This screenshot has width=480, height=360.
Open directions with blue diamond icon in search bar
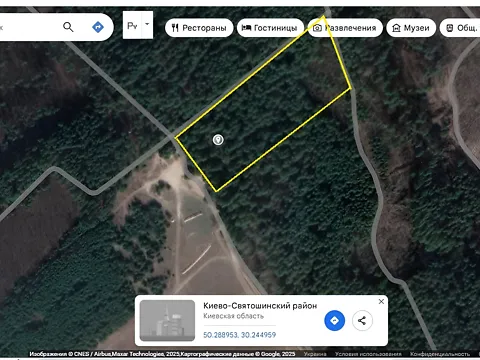tap(98, 27)
